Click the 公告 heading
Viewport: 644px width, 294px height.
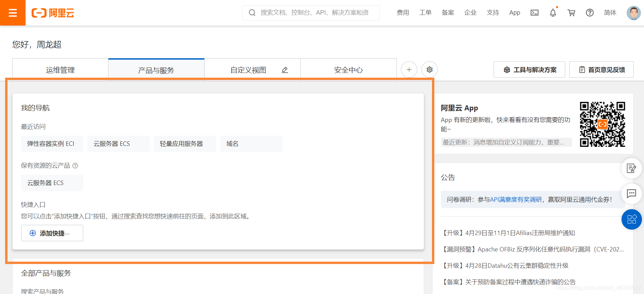(448, 177)
